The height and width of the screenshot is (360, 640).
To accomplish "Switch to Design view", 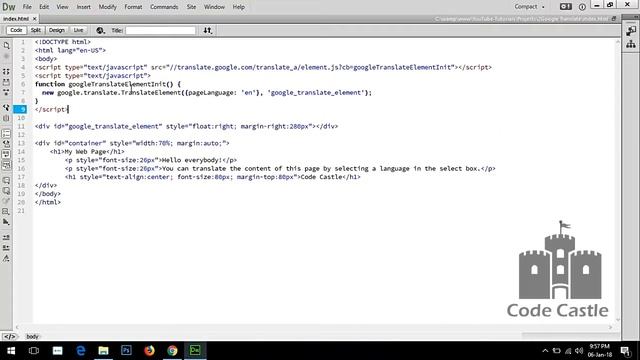I will click(x=57, y=30).
